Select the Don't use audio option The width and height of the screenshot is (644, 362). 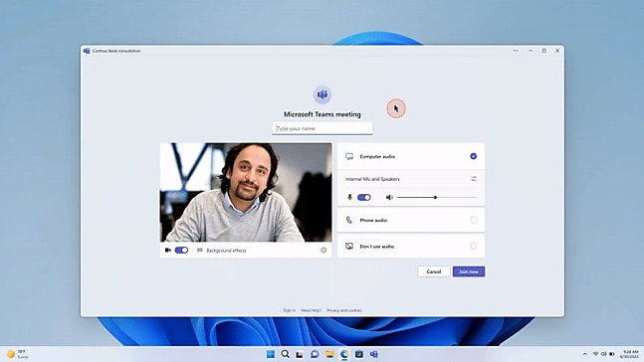(411, 247)
